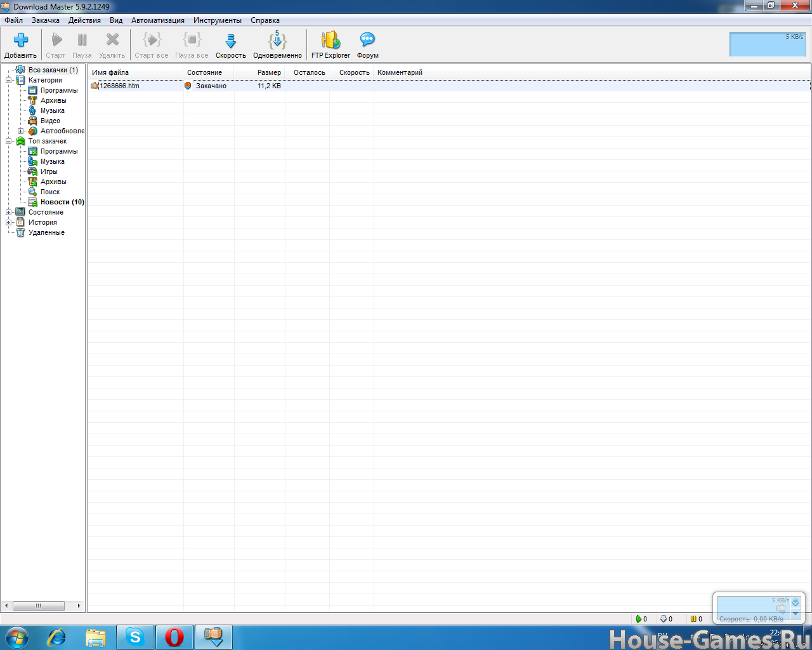
Task: Open the Вид menu
Action: (x=116, y=20)
